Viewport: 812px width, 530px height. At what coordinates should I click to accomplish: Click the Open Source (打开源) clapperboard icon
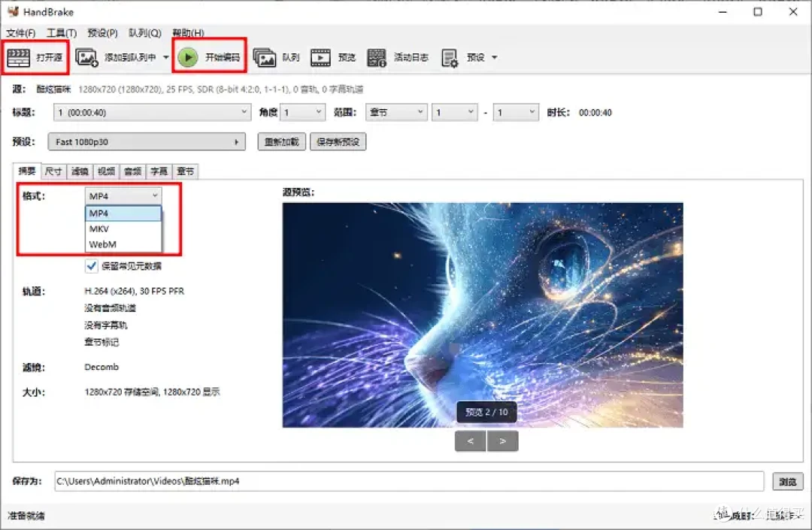[18, 57]
